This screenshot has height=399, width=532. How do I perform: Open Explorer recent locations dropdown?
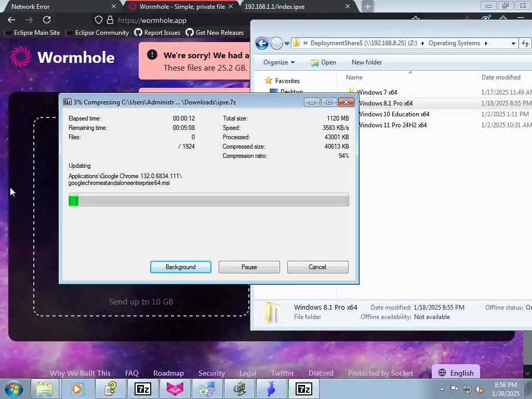click(287, 44)
